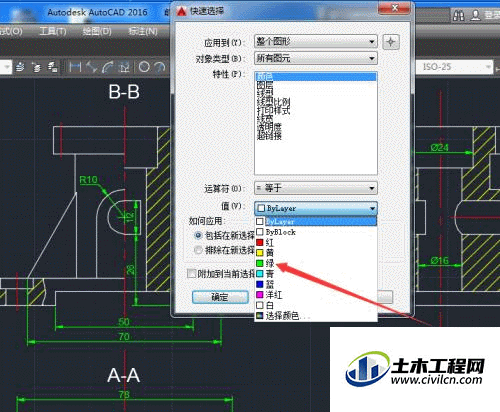
Task: Select 超链接 in the properties list
Action: pyautogui.click(x=316, y=135)
